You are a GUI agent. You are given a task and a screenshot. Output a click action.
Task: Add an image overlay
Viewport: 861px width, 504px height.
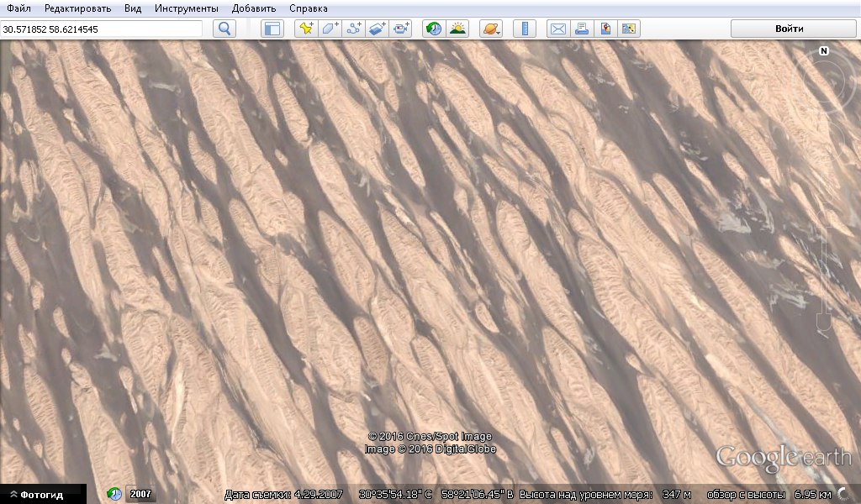click(378, 29)
